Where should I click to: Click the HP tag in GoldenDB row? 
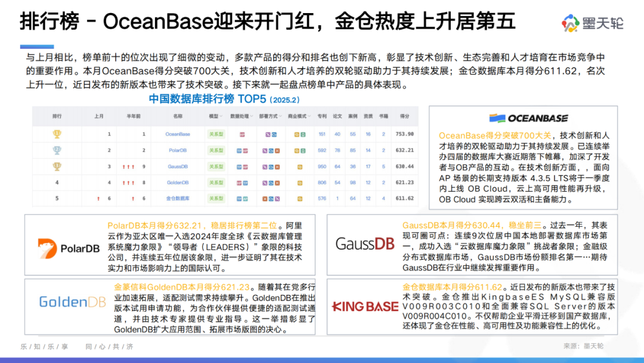(239, 183)
